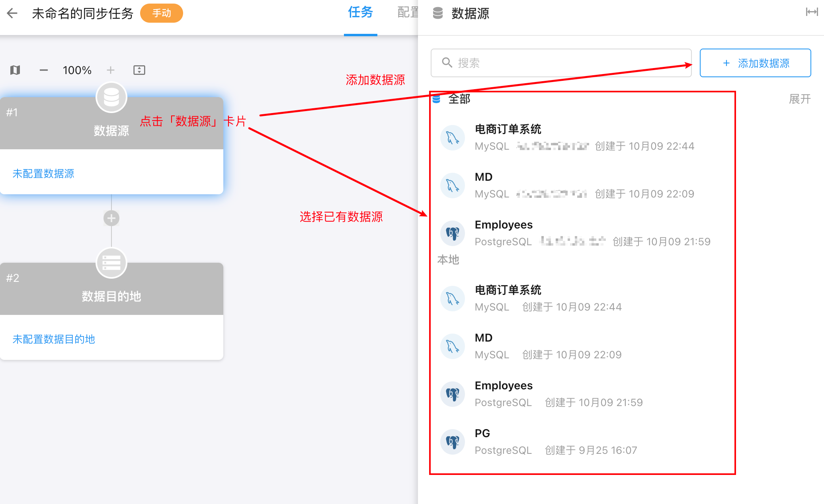This screenshot has height=504, width=824.
Task: Click the 数据目的地 card server icon
Action: (x=111, y=263)
